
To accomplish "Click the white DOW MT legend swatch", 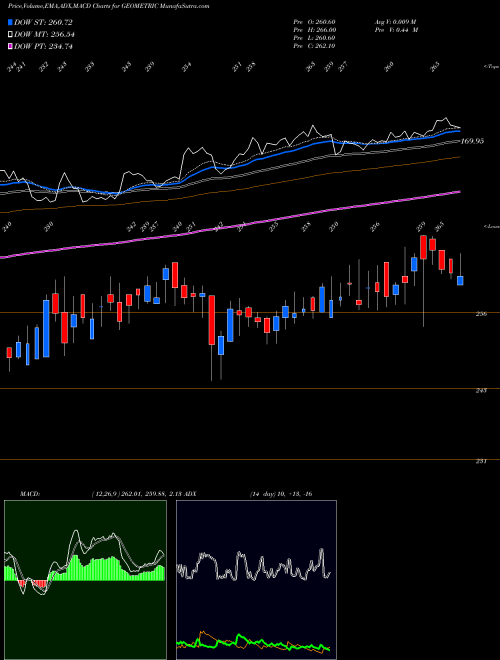I will click(10, 35).
